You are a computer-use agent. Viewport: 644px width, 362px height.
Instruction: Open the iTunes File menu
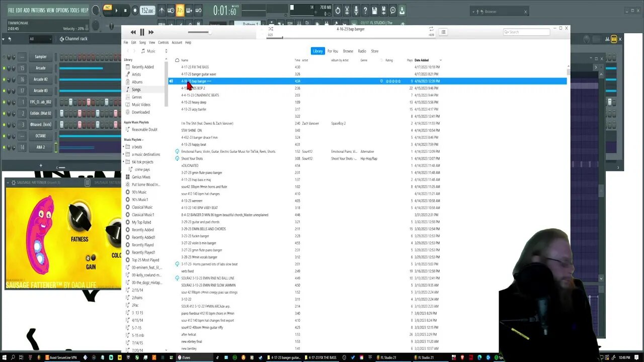(126, 43)
